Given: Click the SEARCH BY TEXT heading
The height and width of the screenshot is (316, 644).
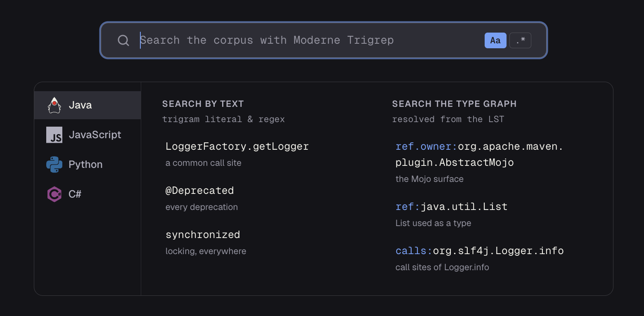Looking at the screenshot, I should [203, 104].
